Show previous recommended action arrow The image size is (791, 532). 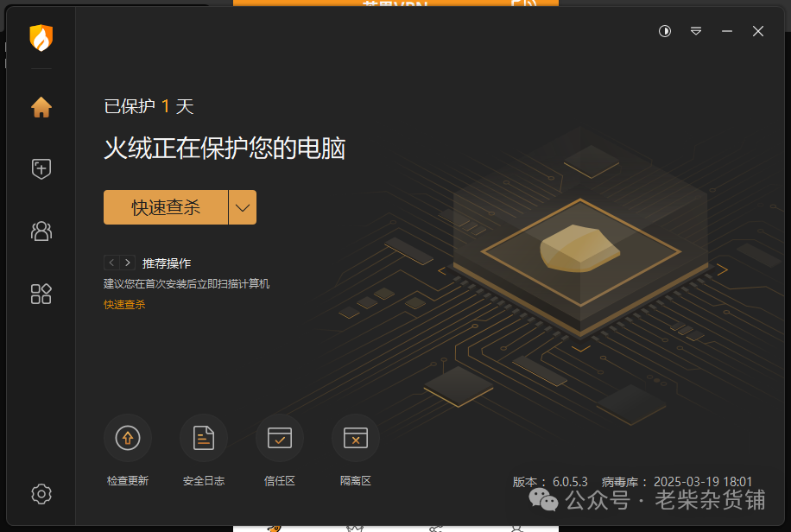coord(111,263)
